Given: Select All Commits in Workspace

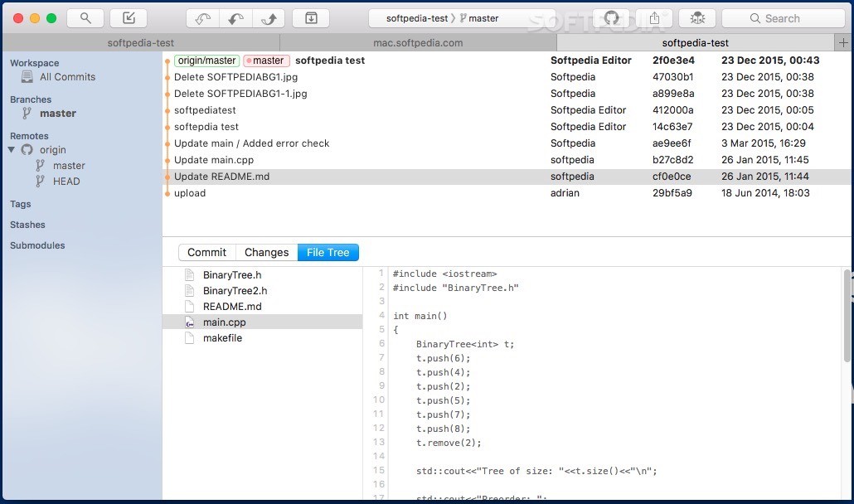Looking at the screenshot, I should 67,77.
